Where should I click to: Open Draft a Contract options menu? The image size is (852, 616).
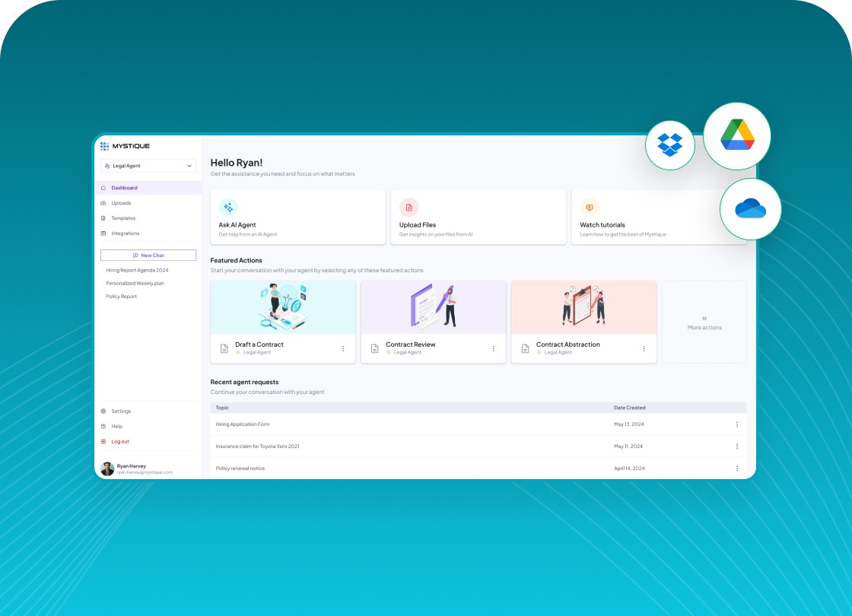pos(343,349)
